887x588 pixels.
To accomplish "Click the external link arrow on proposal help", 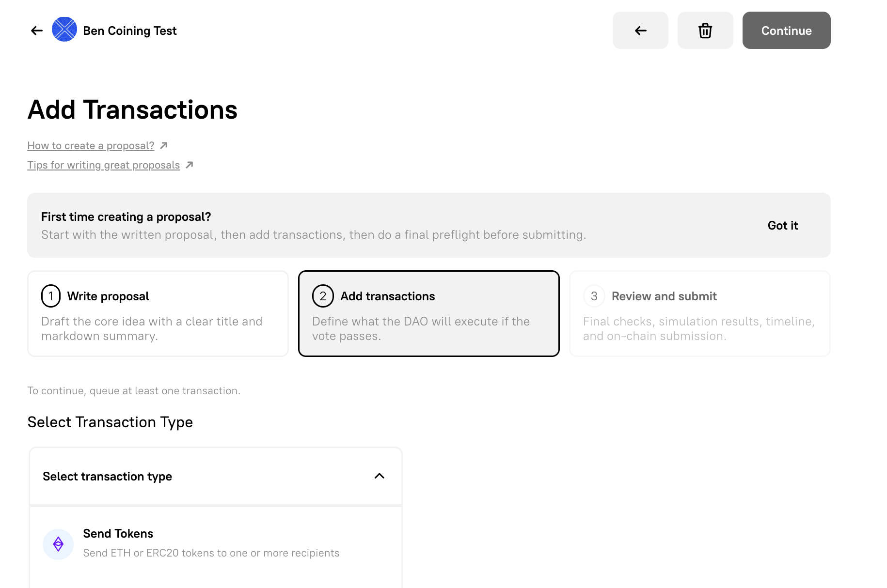I will (163, 144).
